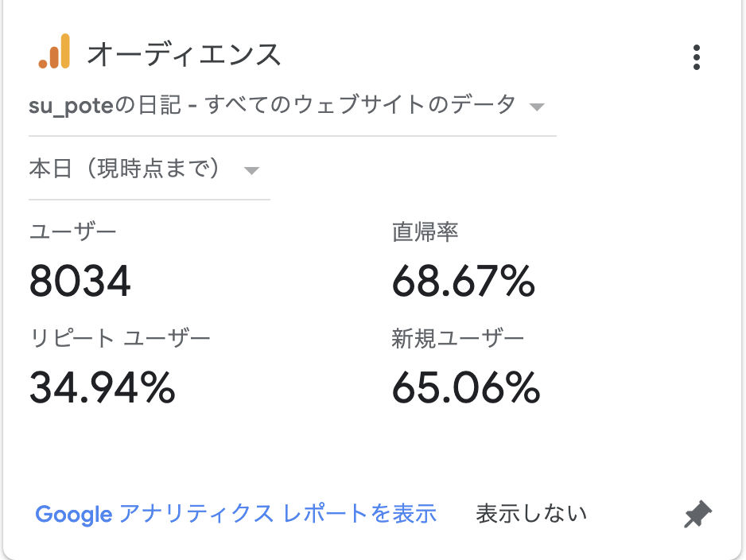Viewport: 746px width, 560px height.
Task: Click すべてのウェブサイトのデータ text in selector
Action: coord(361,104)
